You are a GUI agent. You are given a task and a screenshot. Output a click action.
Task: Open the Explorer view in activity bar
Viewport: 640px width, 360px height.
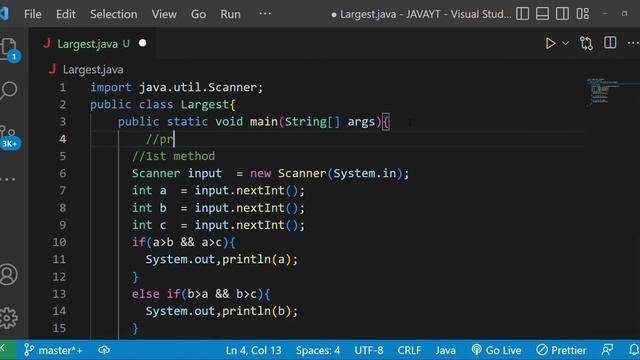(9, 49)
